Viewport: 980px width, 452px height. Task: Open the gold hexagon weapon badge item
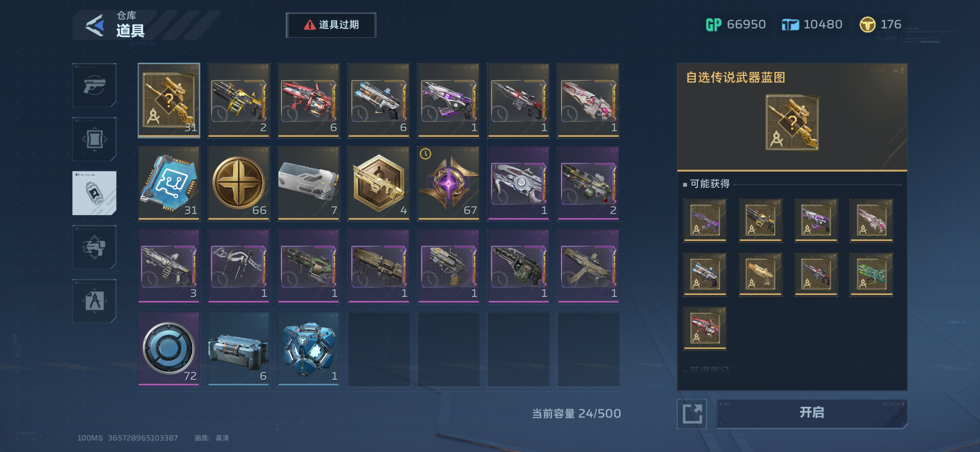(x=379, y=183)
